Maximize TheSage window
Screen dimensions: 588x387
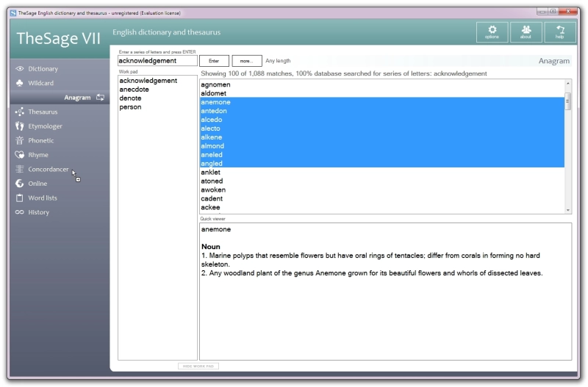coord(553,12)
